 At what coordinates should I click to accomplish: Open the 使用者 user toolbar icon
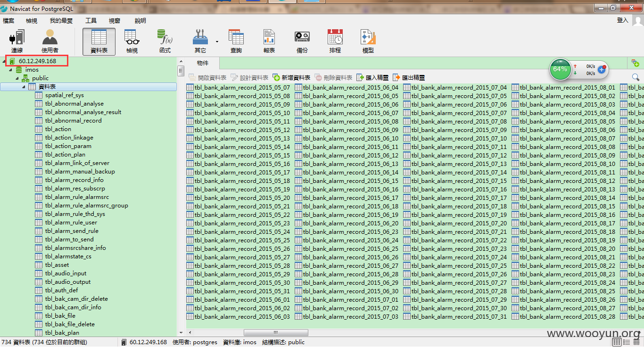pyautogui.click(x=50, y=41)
